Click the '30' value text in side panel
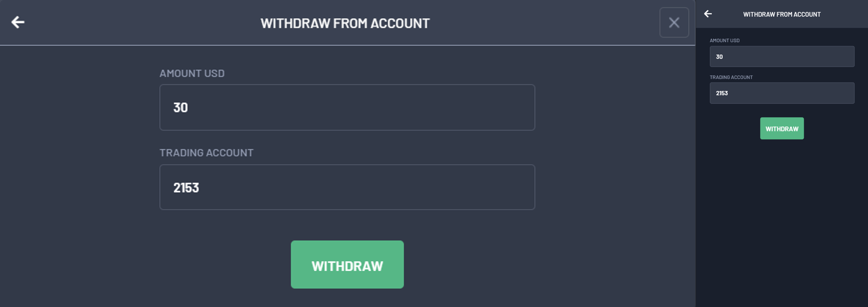The height and width of the screenshot is (307, 868). pyautogui.click(x=719, y=57)
